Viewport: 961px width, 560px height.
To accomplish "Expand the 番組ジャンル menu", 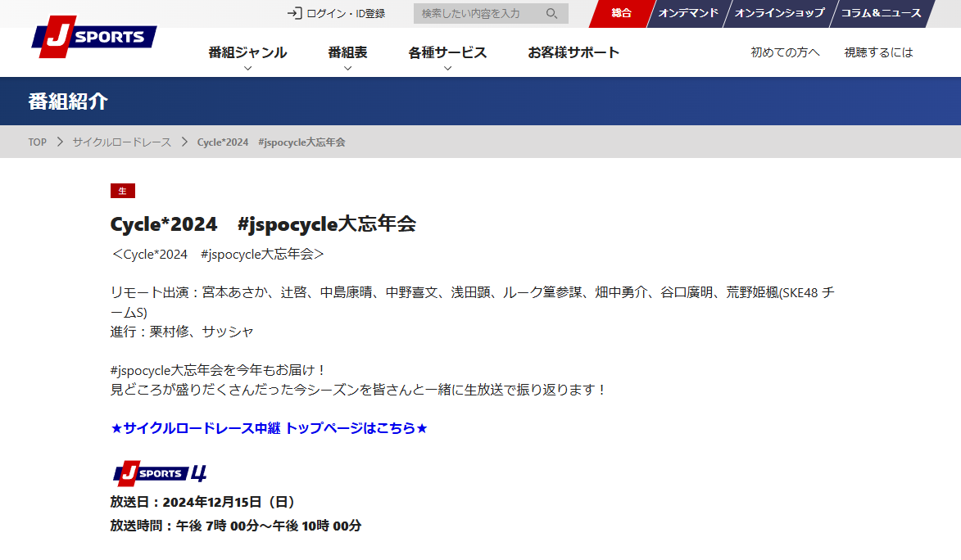I will tap(247, 52).
